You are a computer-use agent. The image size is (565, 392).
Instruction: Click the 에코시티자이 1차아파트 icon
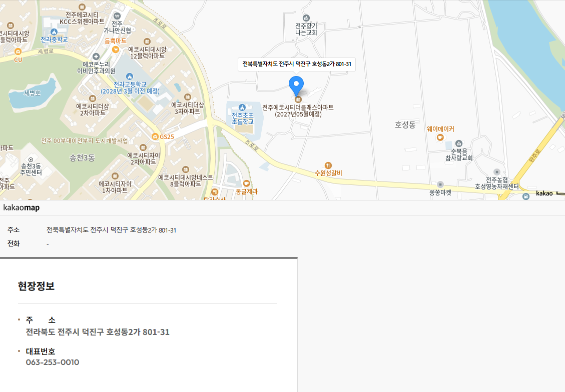pyautogui.click(x=115, y=176)
